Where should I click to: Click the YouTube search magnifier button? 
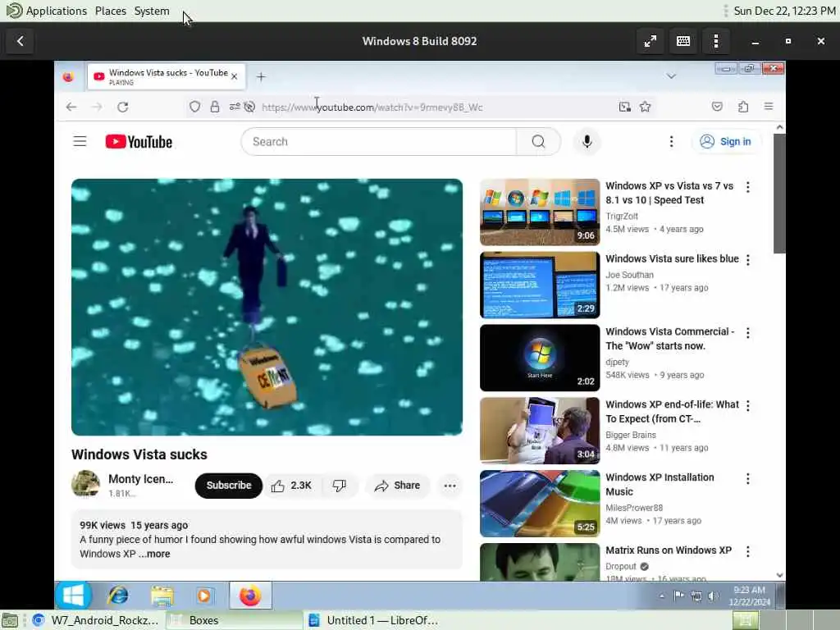click(538, 141)
